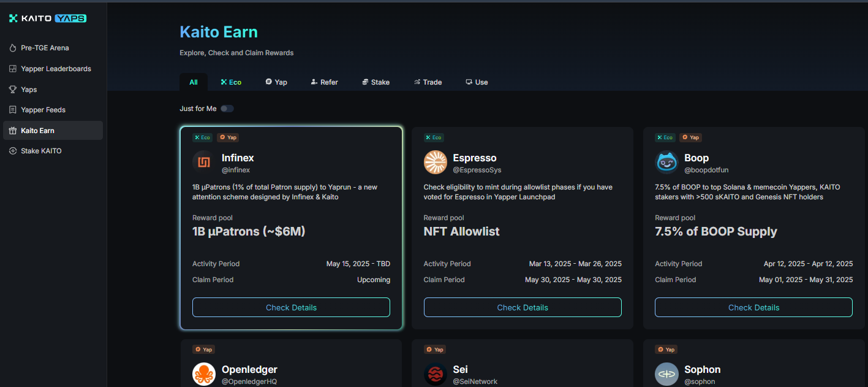The width and height of the screenshot is (868, 387).
Task: Click the Eco tag on Infinex card
Action: [203, 137]
